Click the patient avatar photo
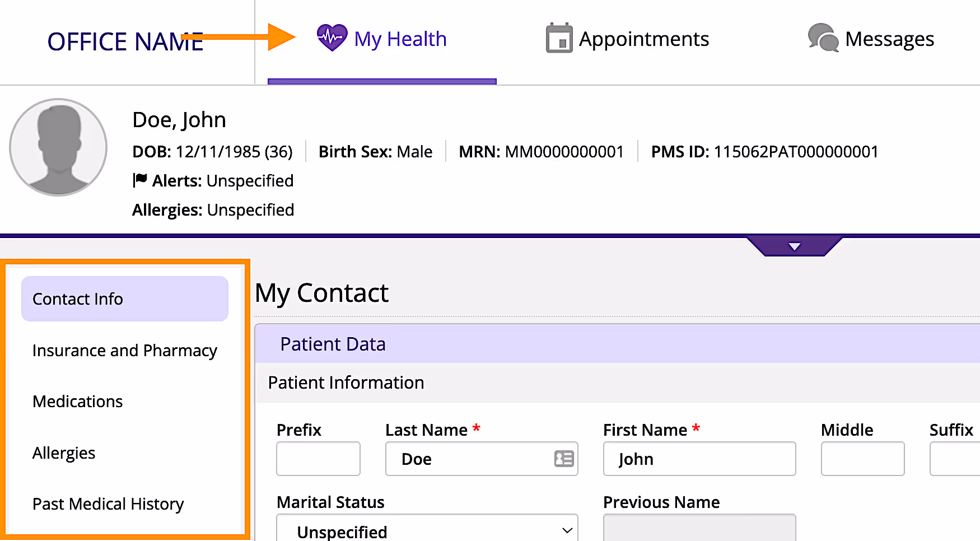The image size is (980, 541). coord(58,147)
